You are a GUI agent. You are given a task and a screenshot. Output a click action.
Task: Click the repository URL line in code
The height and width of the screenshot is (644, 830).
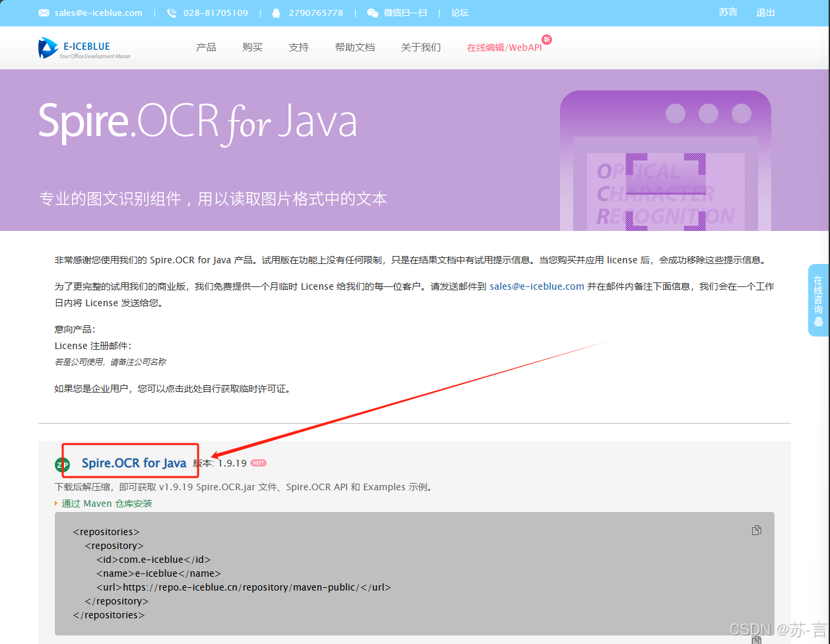pyautogui.click(x=244, y=587)
